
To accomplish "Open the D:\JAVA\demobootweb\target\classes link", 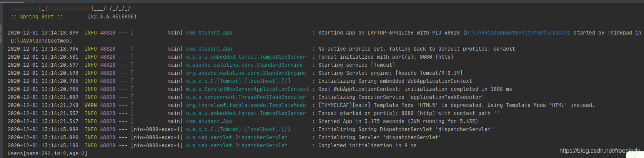I will click(518, 33).
